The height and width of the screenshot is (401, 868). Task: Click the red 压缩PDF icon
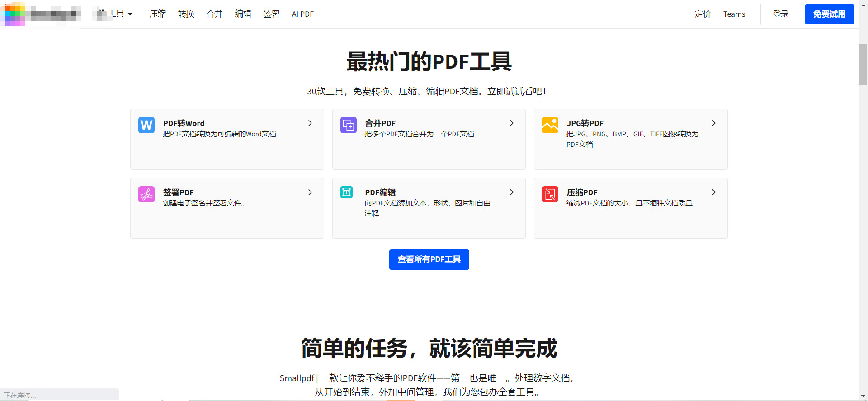[550, 194]
